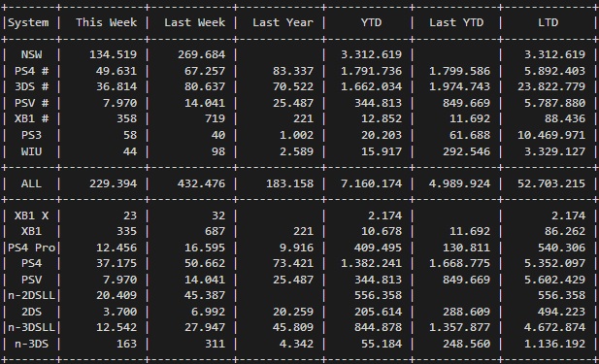The height and width of the screenshot is (364, 599).
Task: Click the NSW This Week value 134.519
Action: click(x=113, y=54)
